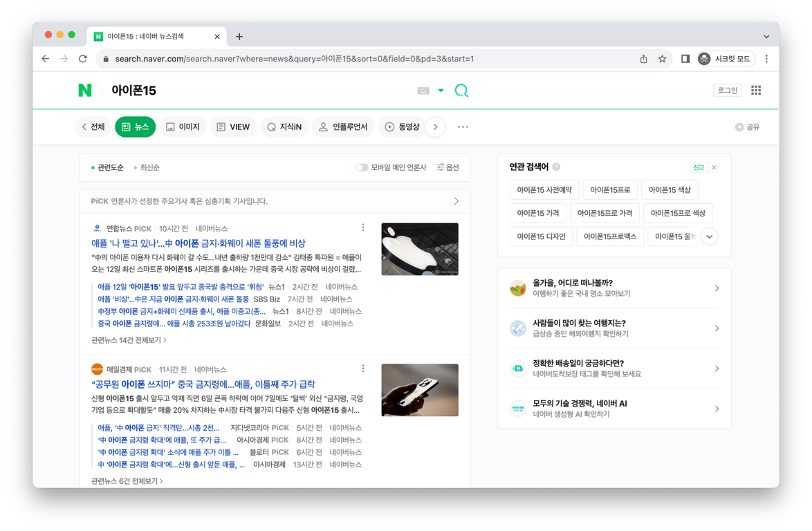Click the 로그인 button
812x531 pixels.
coord(728,90)
